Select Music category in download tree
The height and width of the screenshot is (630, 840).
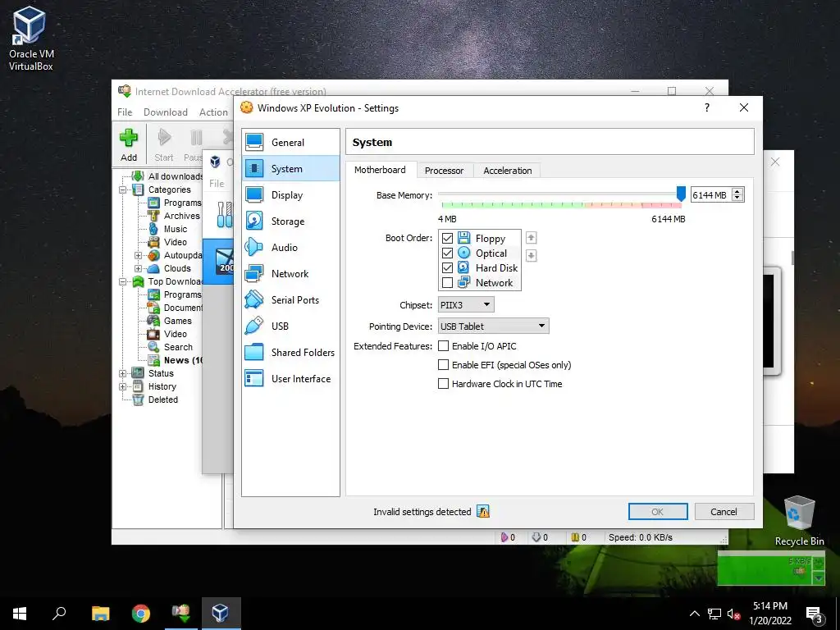pyautogui.click(x=176, y=229)
